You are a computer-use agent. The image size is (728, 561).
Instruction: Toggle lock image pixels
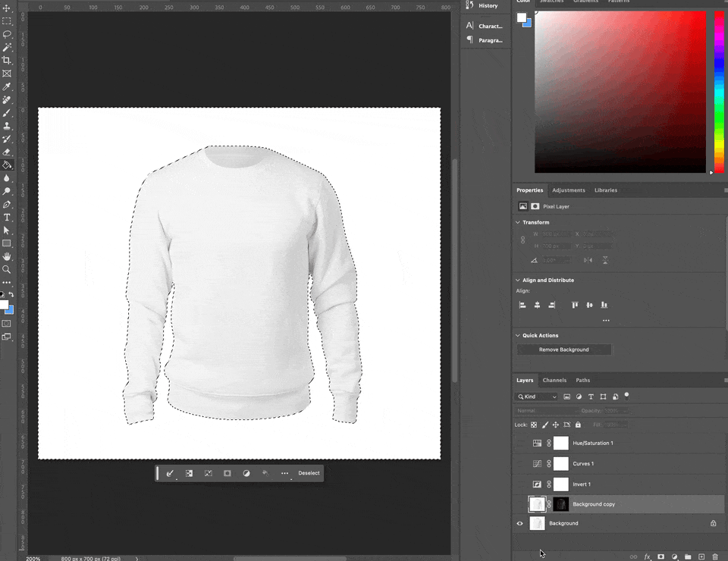pos(545,425)
